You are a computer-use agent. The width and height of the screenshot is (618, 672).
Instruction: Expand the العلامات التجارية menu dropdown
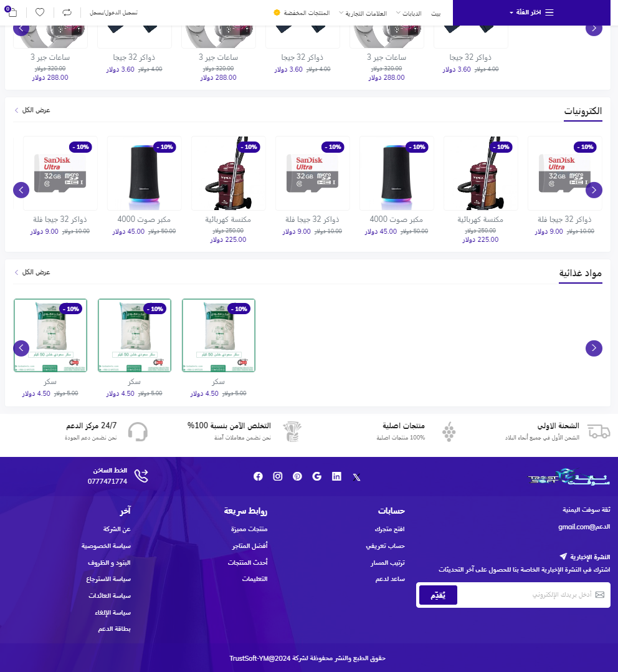363,13
